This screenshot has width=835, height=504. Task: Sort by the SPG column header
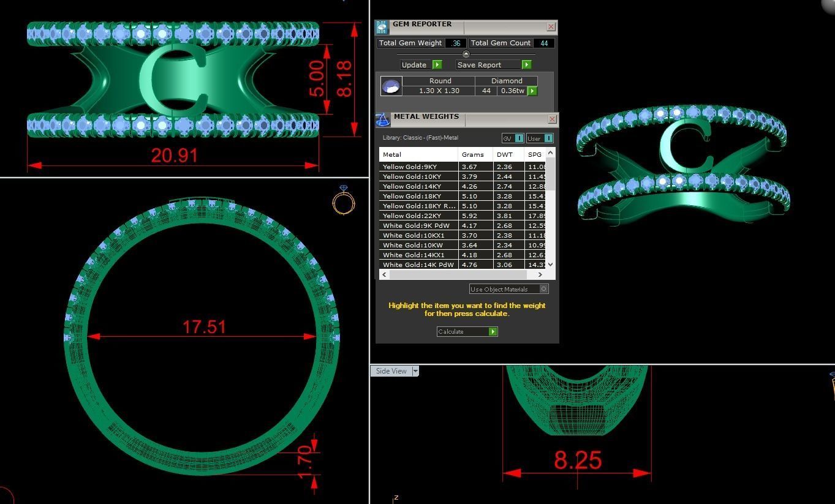(535, 154)
